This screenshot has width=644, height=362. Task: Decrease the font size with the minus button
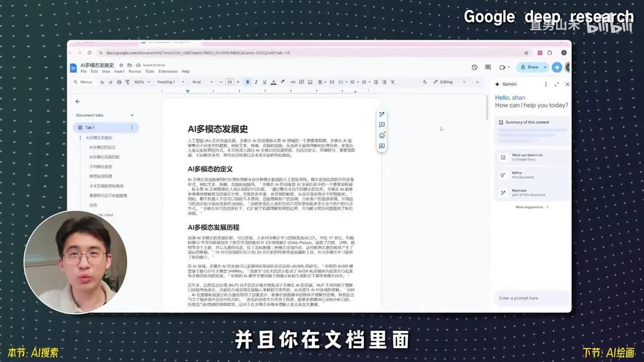pyautogui.click(x=221, y=82)
